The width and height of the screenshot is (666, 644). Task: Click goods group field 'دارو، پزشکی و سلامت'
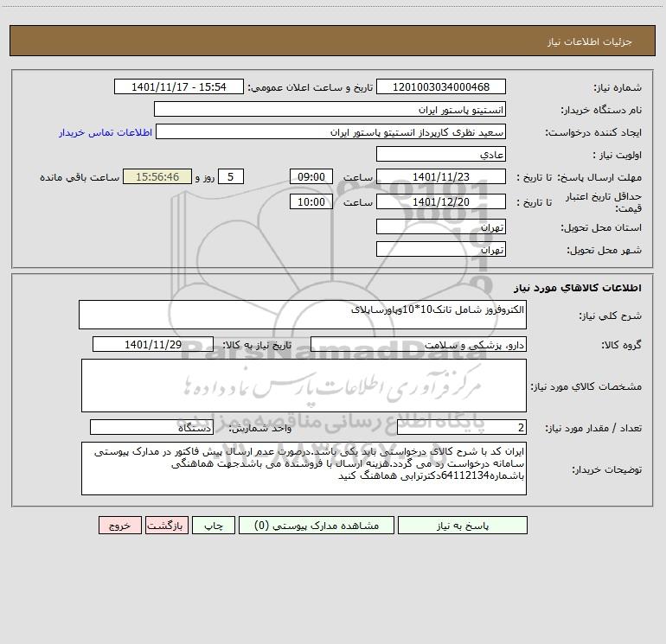[419, 344]
